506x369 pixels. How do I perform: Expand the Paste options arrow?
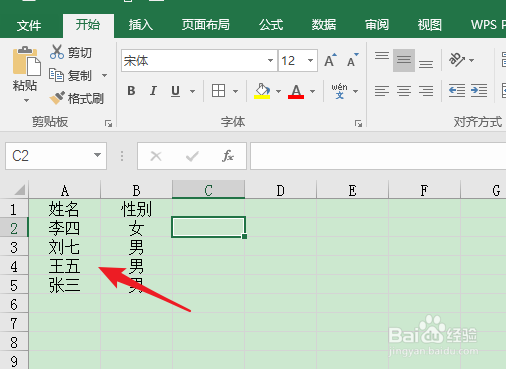pos(26,100)
